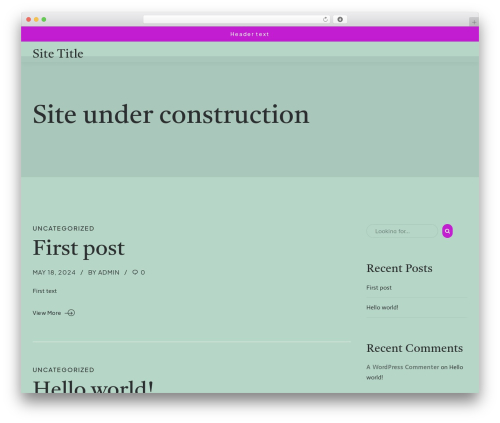500x423 pixels.
Task: Click 'View More' under First post
Action: (x=47, y=313)
